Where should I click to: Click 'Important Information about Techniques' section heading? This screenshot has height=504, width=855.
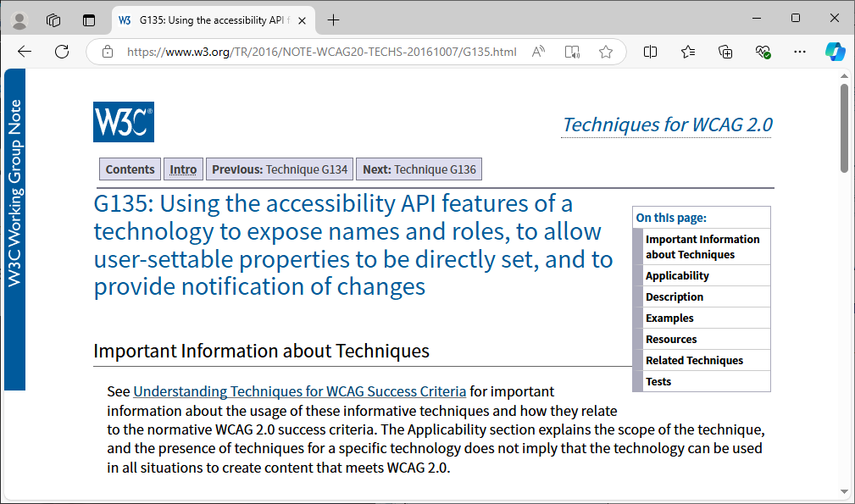(x=261, y=351)
